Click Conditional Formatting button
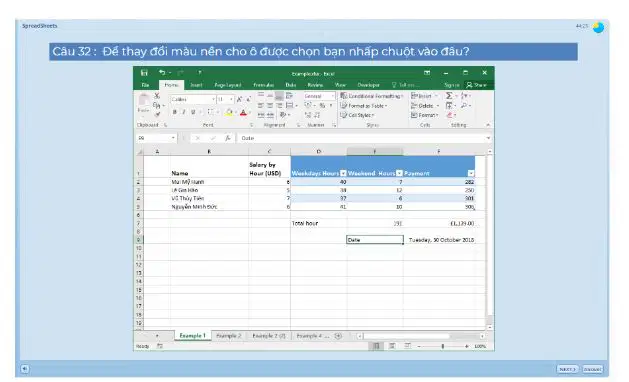This screenshot has height=382, width=629. click(x=371, y=96)
